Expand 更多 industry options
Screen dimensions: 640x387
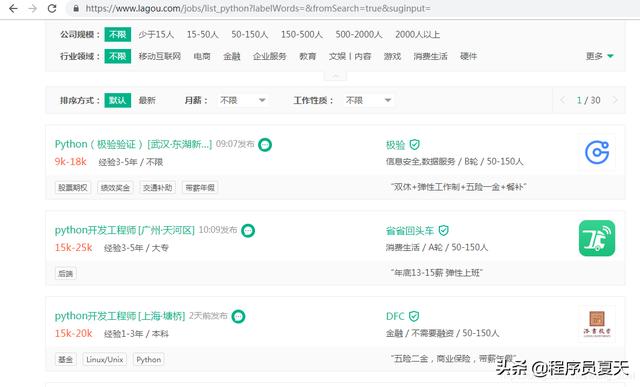[599, 56]
